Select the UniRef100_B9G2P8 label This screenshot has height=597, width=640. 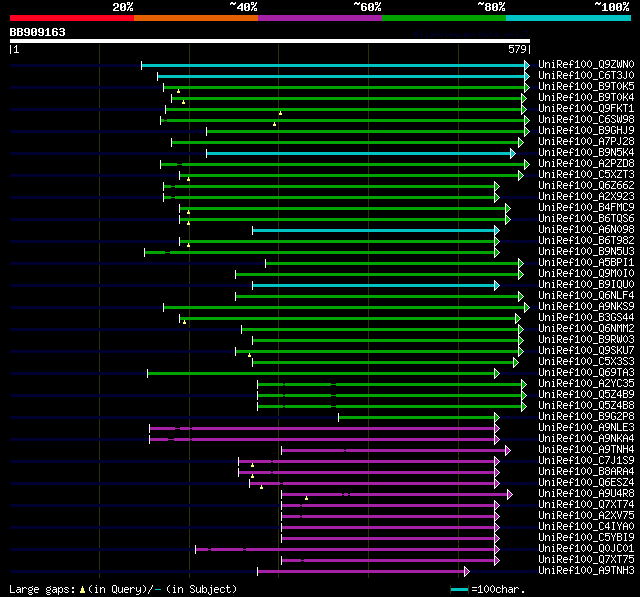coord(586,417)
